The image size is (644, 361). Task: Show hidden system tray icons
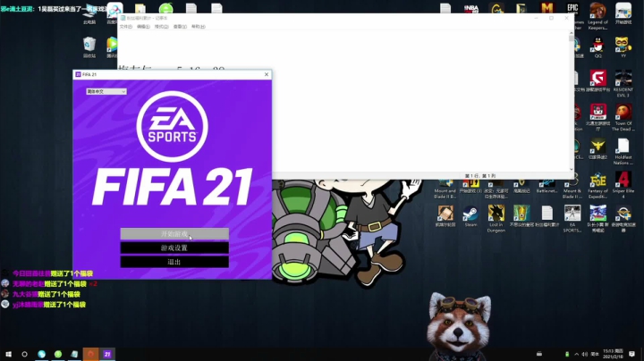point(576,354)
